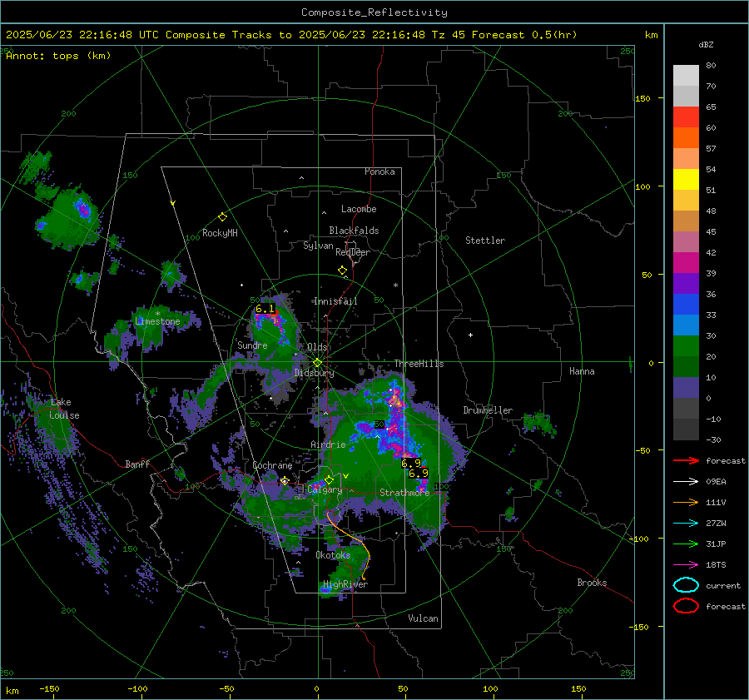Click the Drumheller town label
749x700 pixels.
tap(488, 410)
